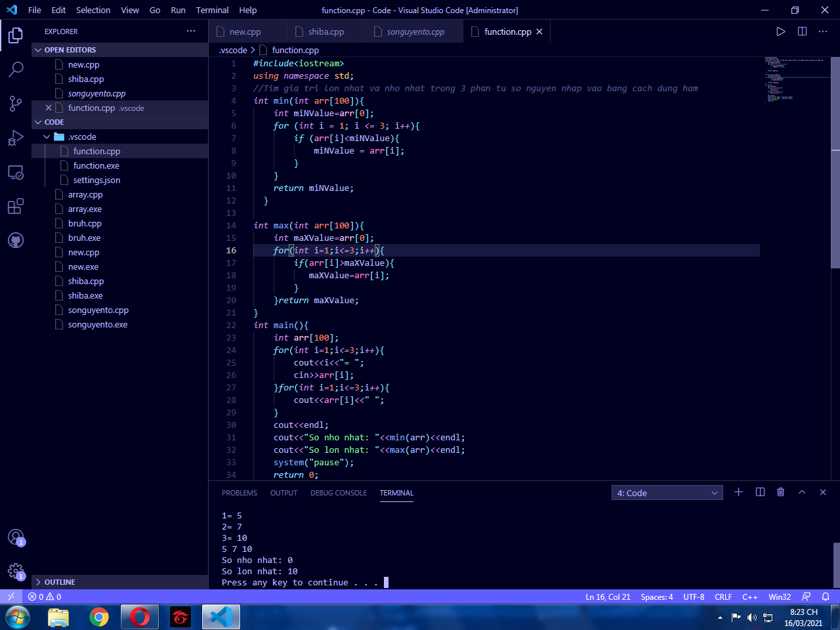Collapse the Open Editors section
The image size is (840, 630).
pyautogui.click(x=38, y=50)
